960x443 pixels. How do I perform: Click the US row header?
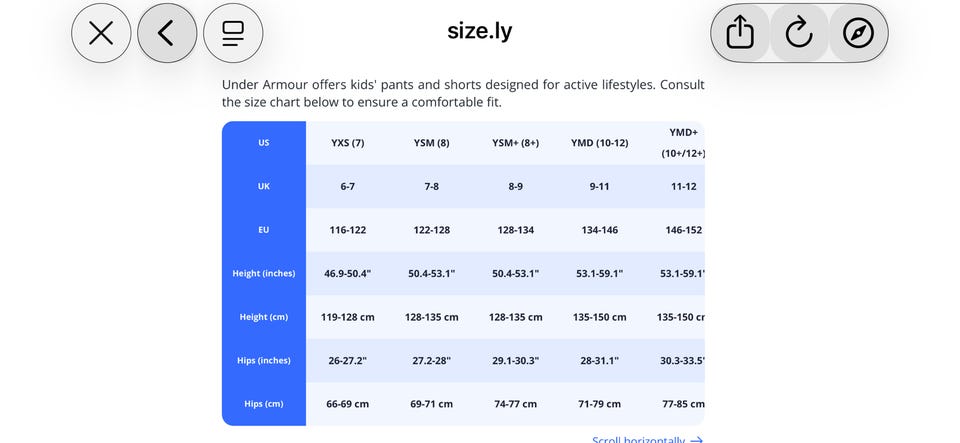click(264, 143)
